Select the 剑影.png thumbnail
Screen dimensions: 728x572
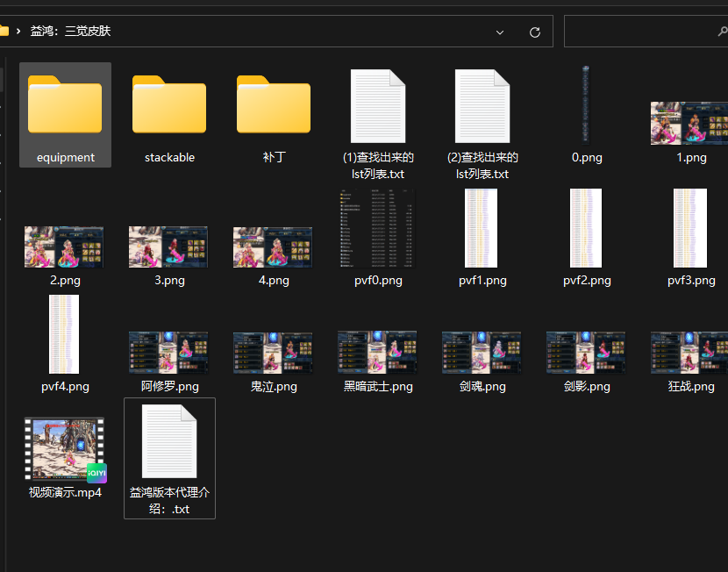tap(586, 353)
